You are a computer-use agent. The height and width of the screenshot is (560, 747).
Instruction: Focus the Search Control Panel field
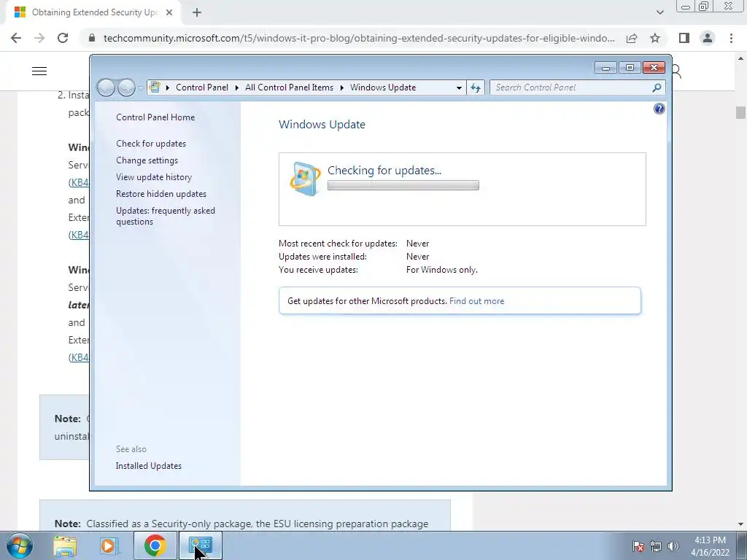point(577,87)
